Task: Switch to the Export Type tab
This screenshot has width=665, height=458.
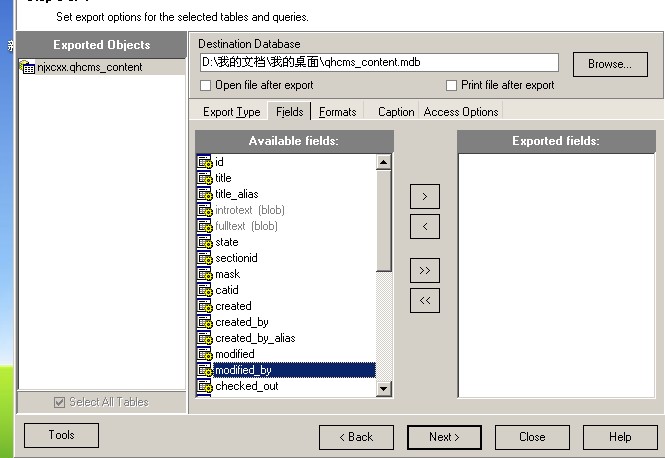Action: [x=231, y=112]
